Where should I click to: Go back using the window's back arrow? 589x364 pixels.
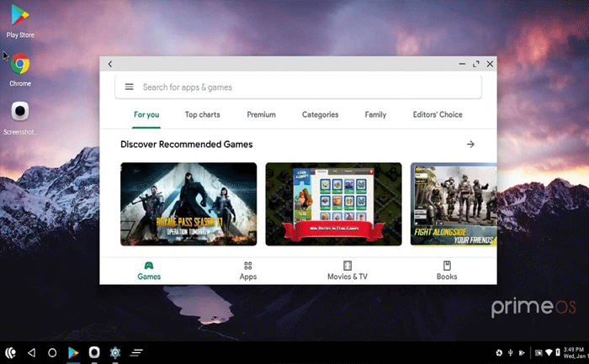point(110,64)
